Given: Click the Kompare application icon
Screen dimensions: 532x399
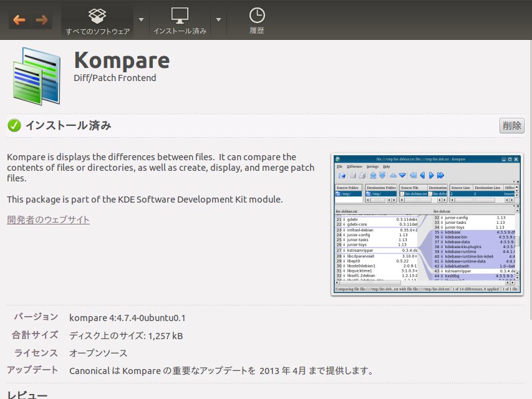Looking at the screenshot, I should (37, 76).
